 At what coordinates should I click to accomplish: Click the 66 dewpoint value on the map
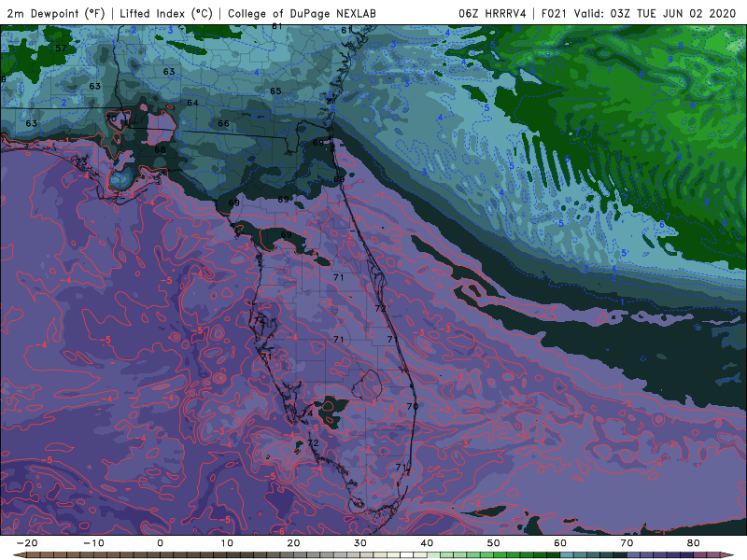pos(223,123)
